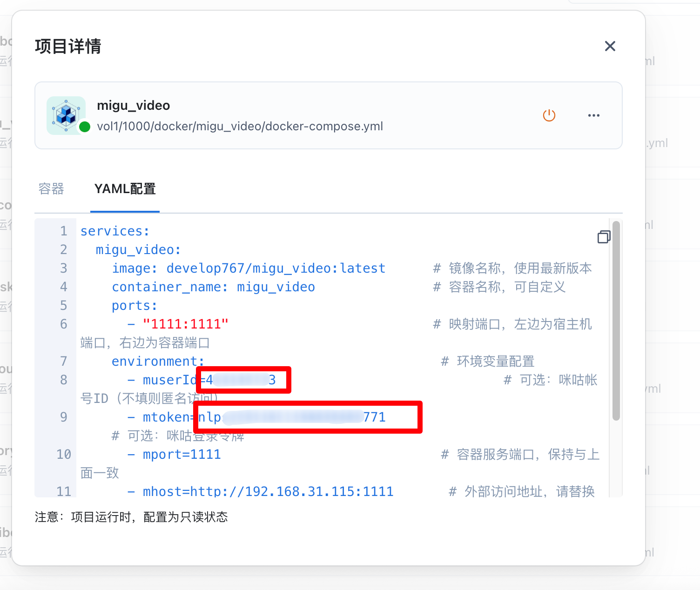Click the container_name: migu_video line
Viewport: 700px width, 590px height.
[x=213, y=287]
